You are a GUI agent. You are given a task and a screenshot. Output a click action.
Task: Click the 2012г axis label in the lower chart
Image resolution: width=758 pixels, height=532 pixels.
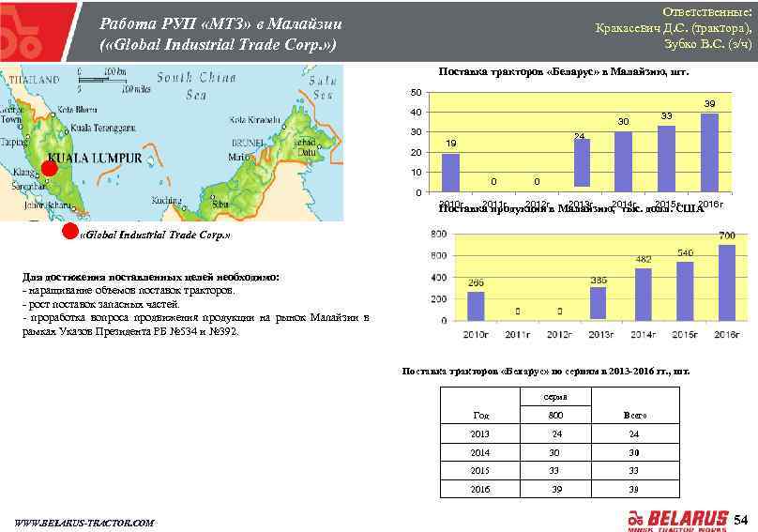pos(559,334)
